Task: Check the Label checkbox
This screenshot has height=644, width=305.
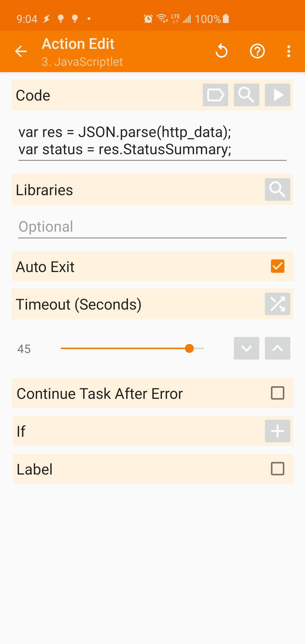Action: 277,469
